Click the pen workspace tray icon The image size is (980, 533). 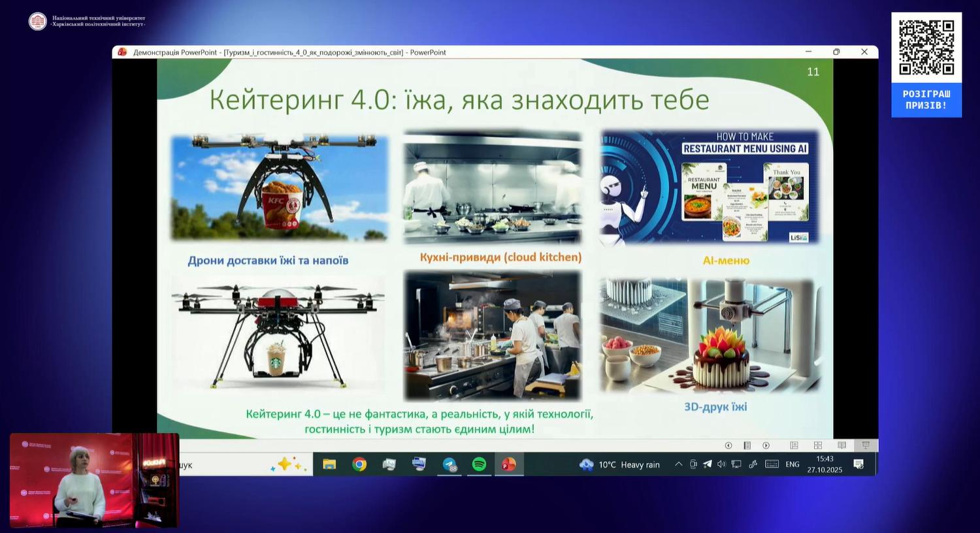pyautogui.click(x=753, y=464)
